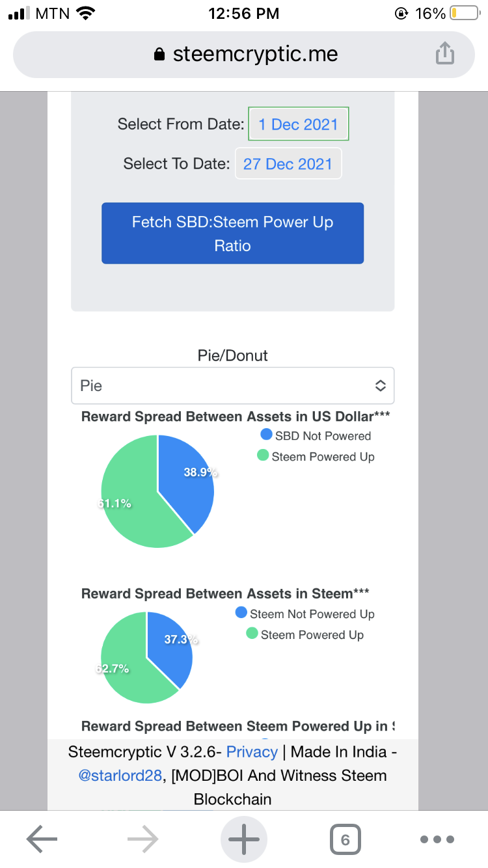This screenshot has width=488, height=868.
Task: Tap the share icon in address bar
Action: tap(444, 53)
